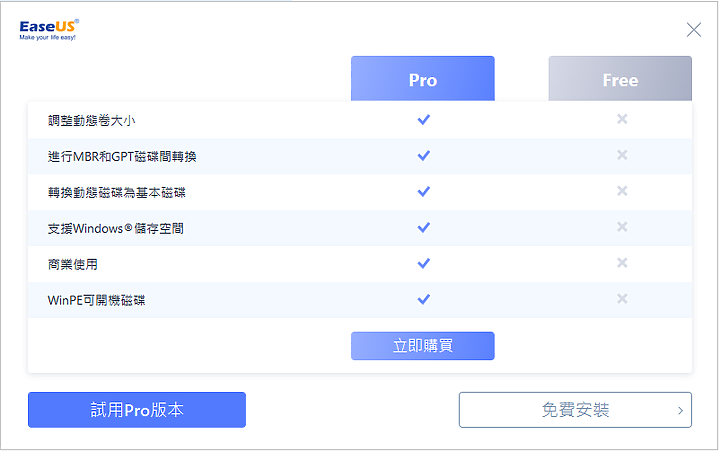Click Pro checkmark for 轉換動態磁碟為基本磁碟
The height and width of the screenshot is (452, 720).
(x=423, y=191)
